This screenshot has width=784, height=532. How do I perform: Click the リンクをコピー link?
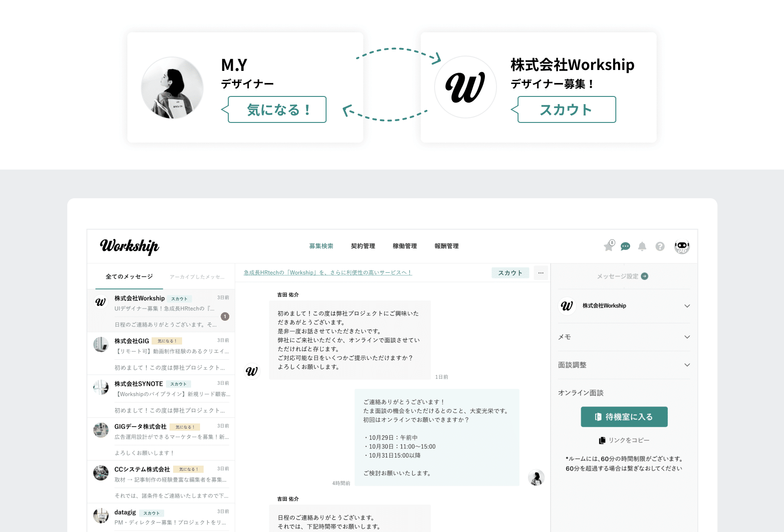pyautogui.click(x=624, y=440)
